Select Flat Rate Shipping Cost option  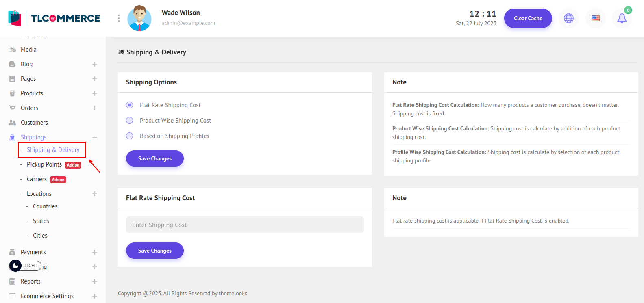tap(130, 105)
